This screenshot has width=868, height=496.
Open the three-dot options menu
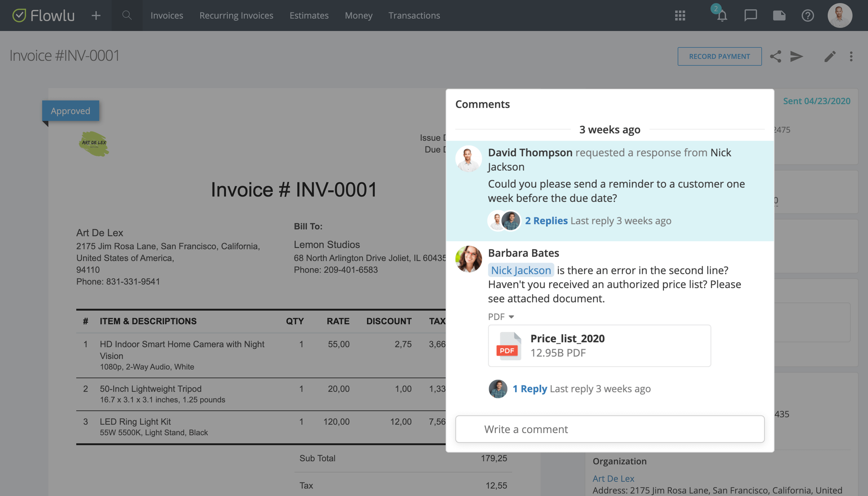coord(851,56)
